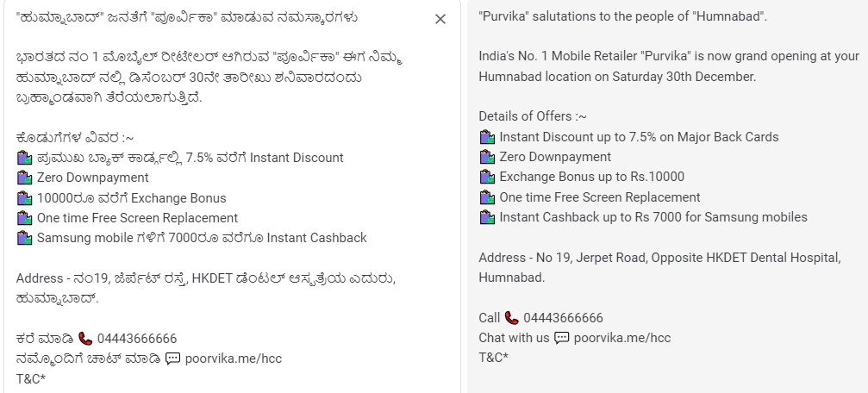The image size is (868, 393).
Task: Clear the Kannada source text with the X
Action: [x=440, y=19]
